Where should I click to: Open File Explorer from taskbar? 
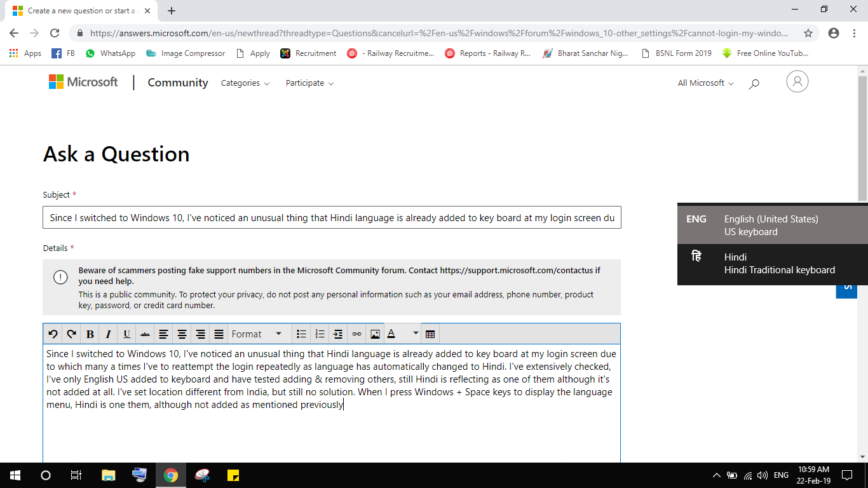click(x=109, y=475)
